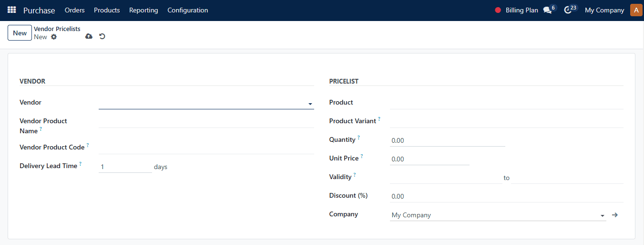The width and height of the screenshot is (644, 245).
Task: Save record manually with cloud upload icon
Action: click(x=89, y=36)
